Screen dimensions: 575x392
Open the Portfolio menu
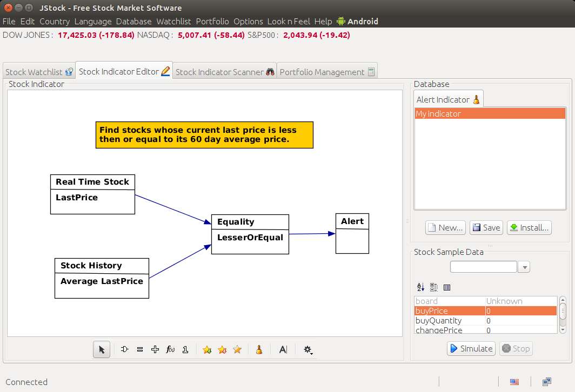tap(212, 21)
